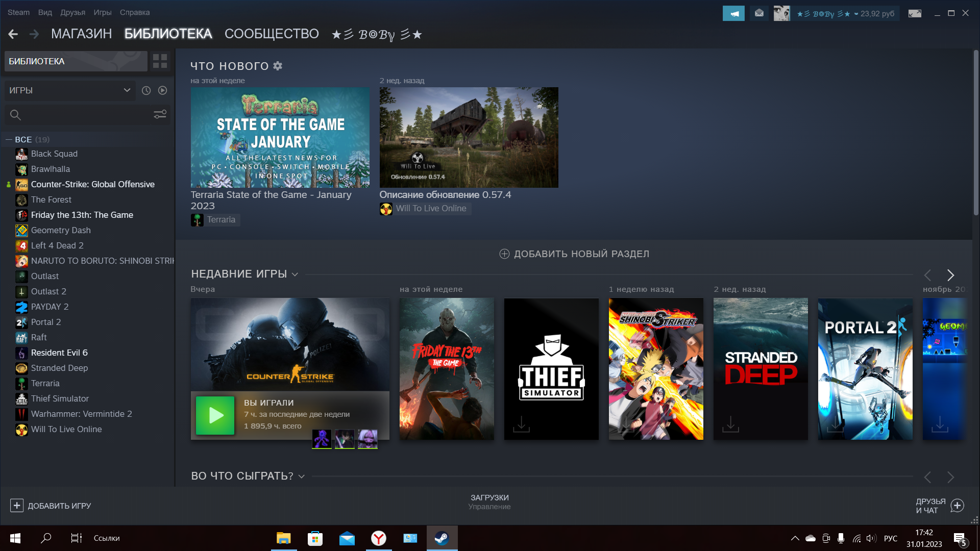Open Windows notification center icon
The height and width of the screenshot is (551, 980).
pos(960,539)
